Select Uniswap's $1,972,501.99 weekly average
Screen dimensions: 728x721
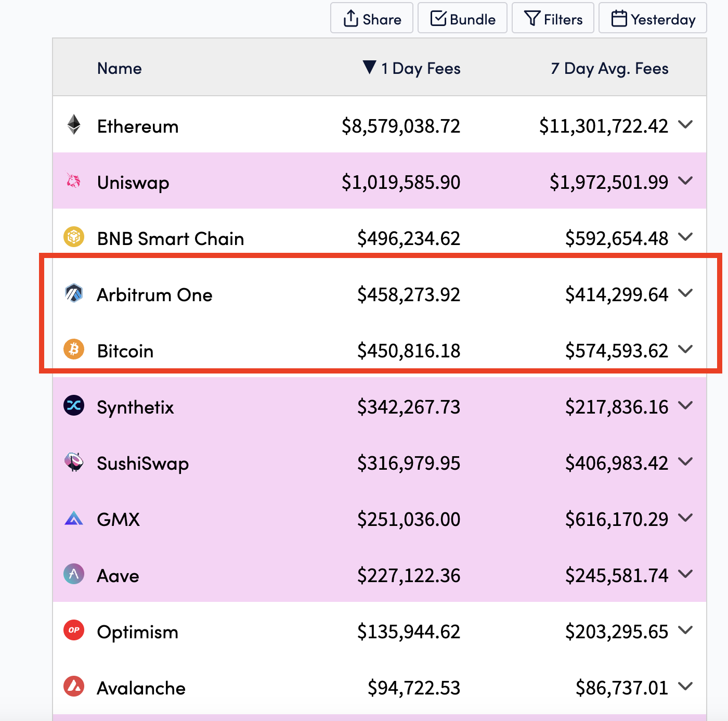pos(609,183)
